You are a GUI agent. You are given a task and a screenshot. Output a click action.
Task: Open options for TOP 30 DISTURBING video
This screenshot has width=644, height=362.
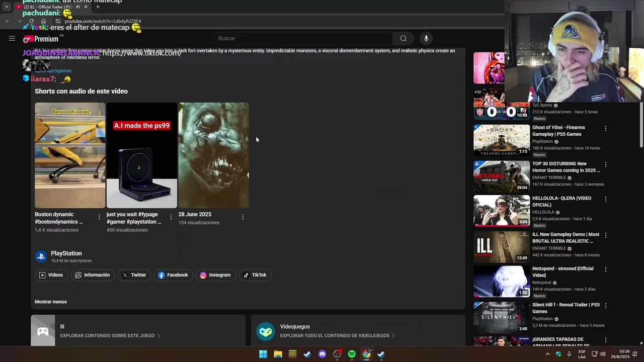(606, 164)
